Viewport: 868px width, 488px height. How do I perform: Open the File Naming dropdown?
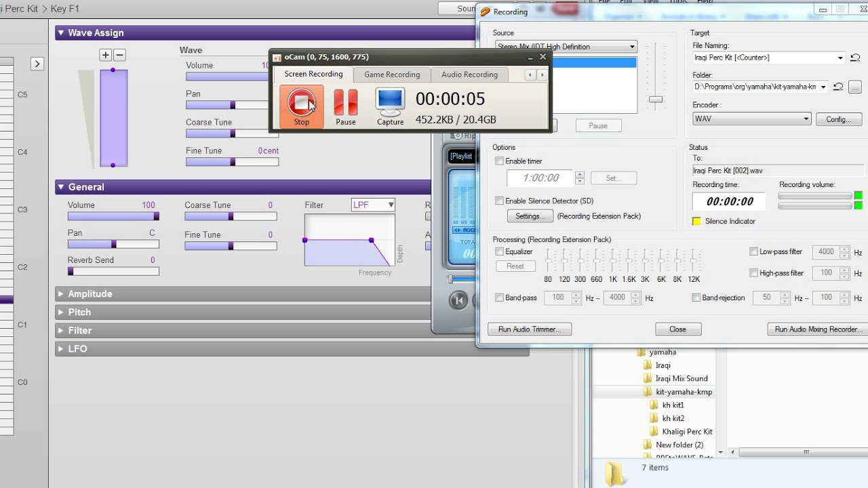(x=840, y=58)
